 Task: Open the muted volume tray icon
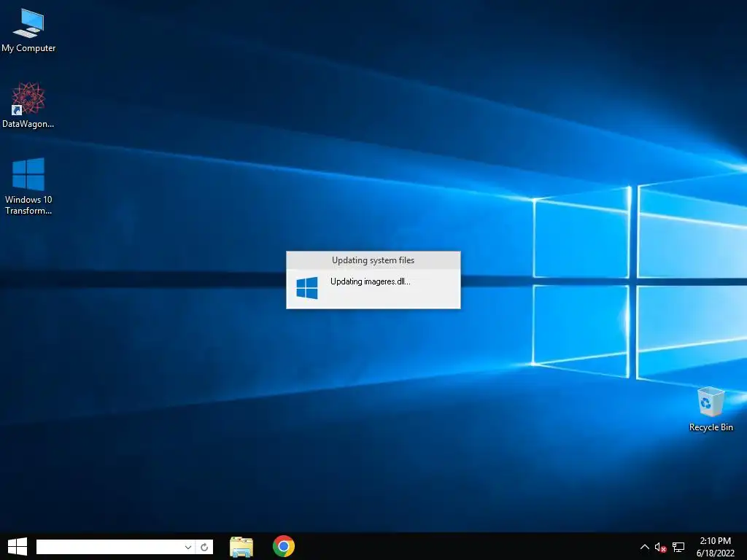pyautogui.click(x=660, y=547)
